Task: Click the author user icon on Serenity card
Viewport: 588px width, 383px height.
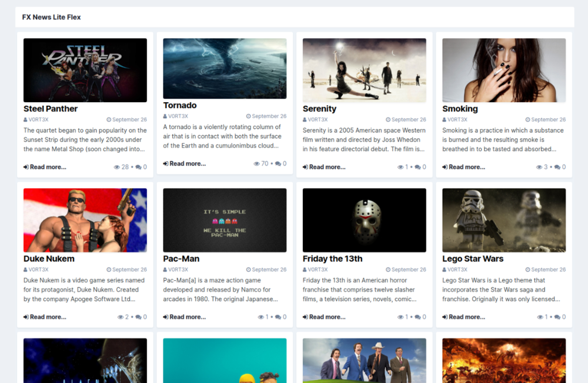Action: pyautogui.click(x=305, y=120)
